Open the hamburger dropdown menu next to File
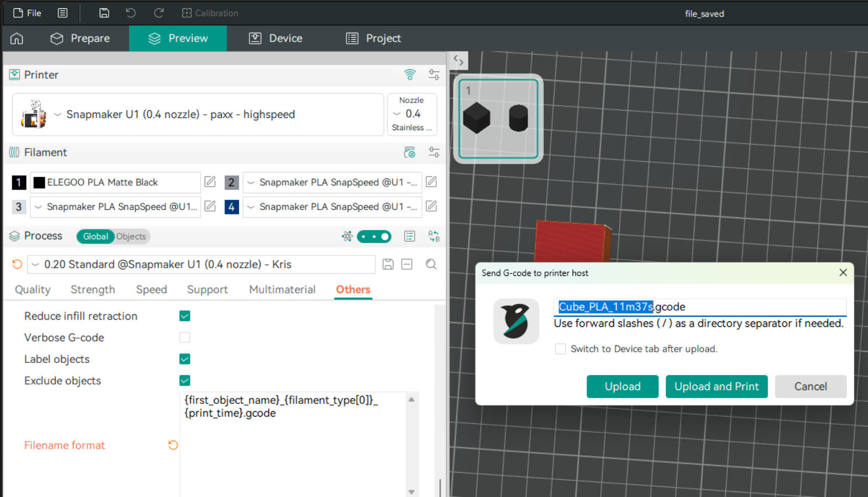 (x=63, y=13)
